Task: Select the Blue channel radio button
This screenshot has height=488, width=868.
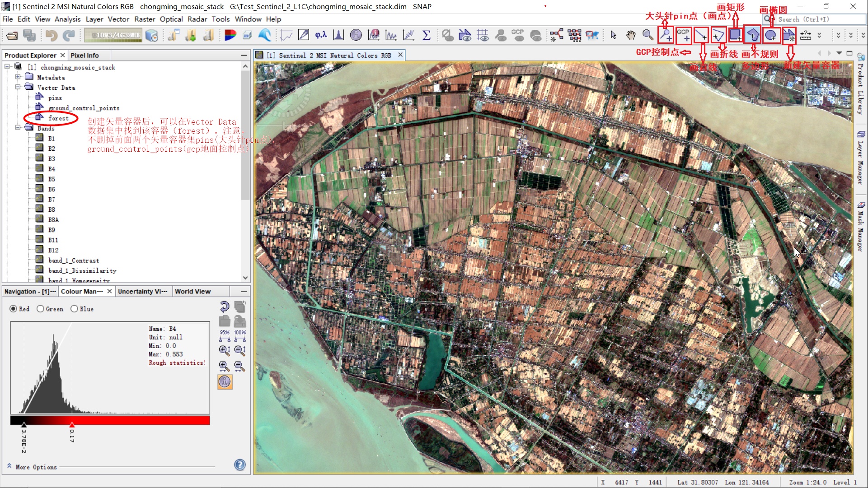Action: point(75,309)
